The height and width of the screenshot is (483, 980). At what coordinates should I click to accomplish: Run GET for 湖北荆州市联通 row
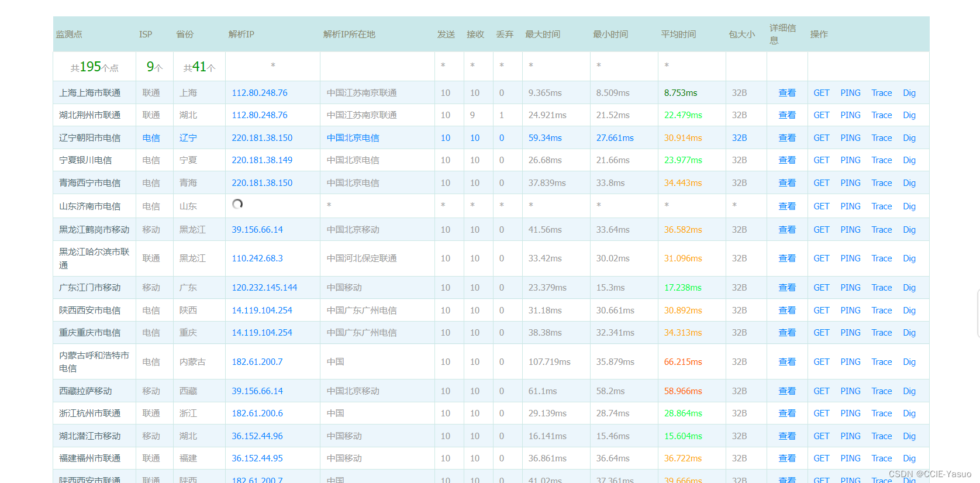(x=822, y=115)
